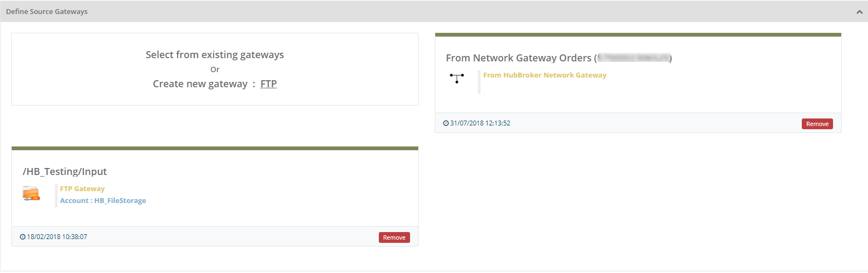Click the blurred ID in Network Gateway title
Viewport: 868px width, 273px height.
tap(633, 58)
